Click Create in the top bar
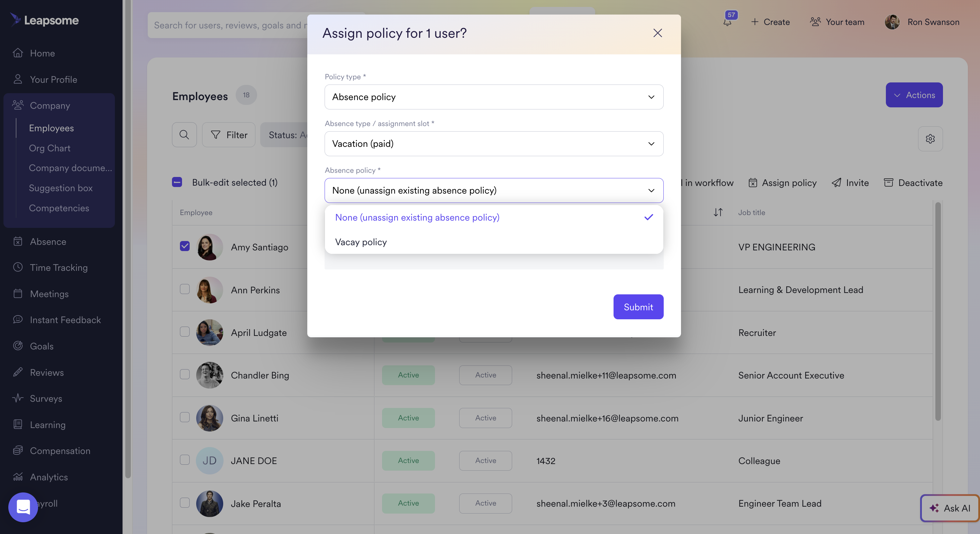The height and width of the screenshot is (534, 980). coord(770,22)
